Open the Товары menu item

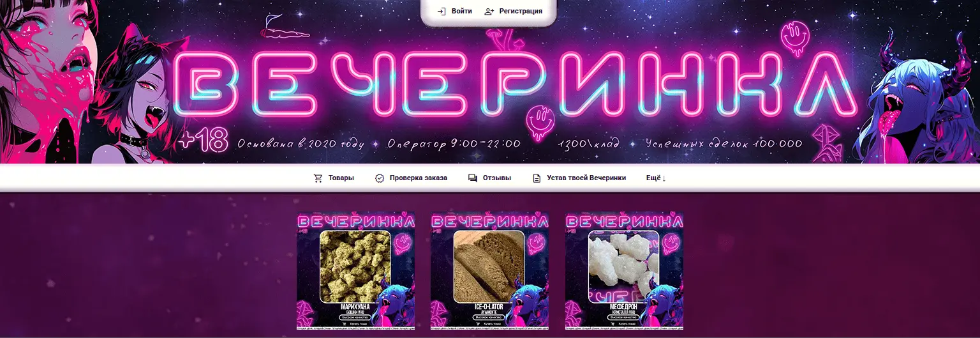(x=341, y=178)
